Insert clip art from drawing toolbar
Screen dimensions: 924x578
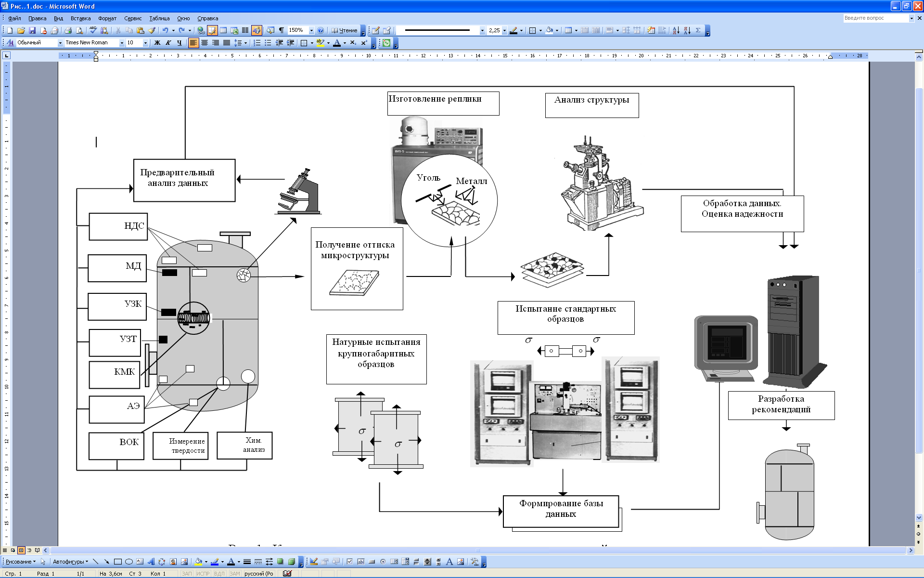click(x=173, y=562)
